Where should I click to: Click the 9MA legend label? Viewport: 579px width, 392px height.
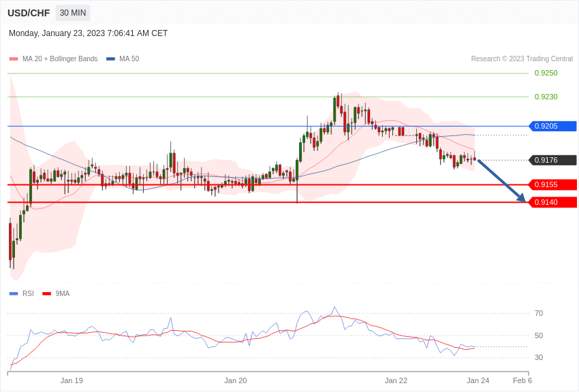pos(63,293)
